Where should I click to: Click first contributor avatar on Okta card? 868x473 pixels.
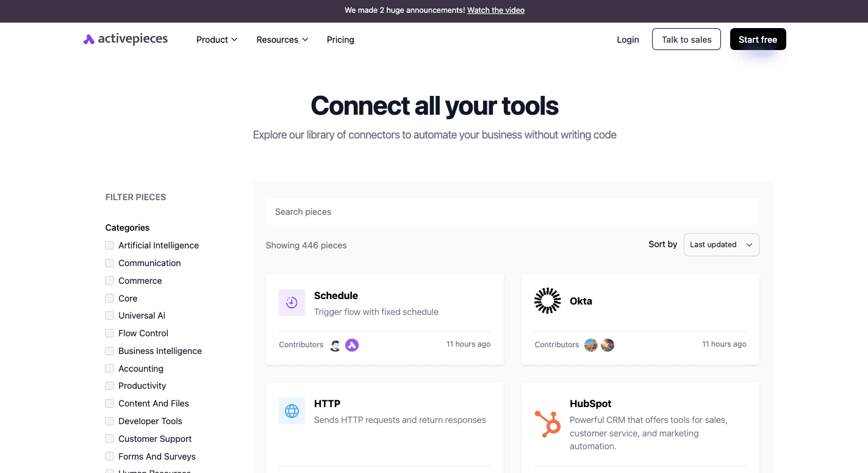click(x=590, y=345)
